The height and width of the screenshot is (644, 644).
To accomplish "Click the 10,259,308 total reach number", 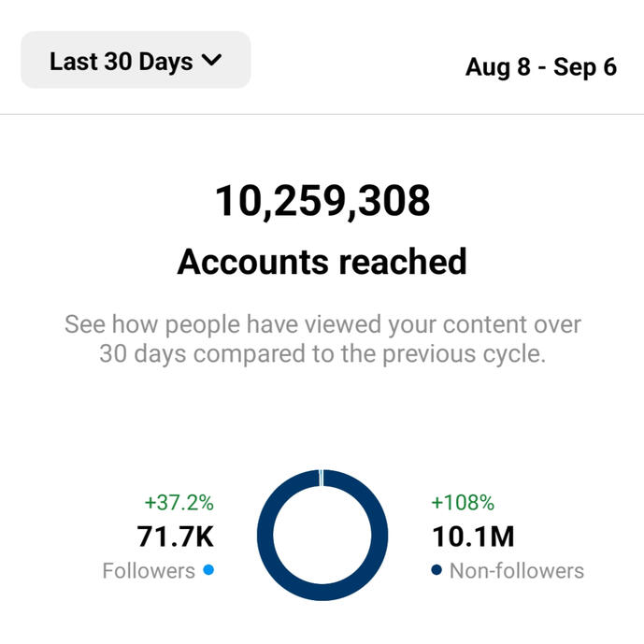I will [322, 201].
